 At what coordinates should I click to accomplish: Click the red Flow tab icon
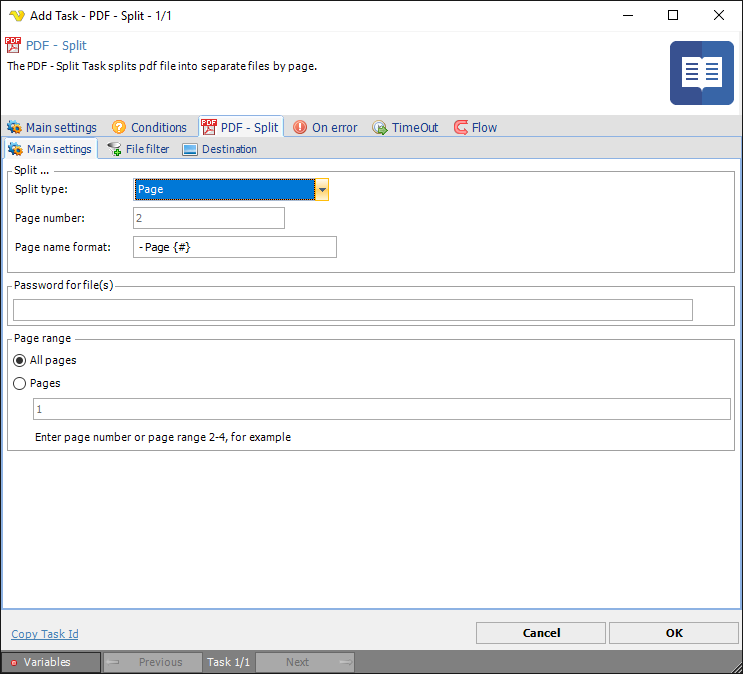click(461, 128)
